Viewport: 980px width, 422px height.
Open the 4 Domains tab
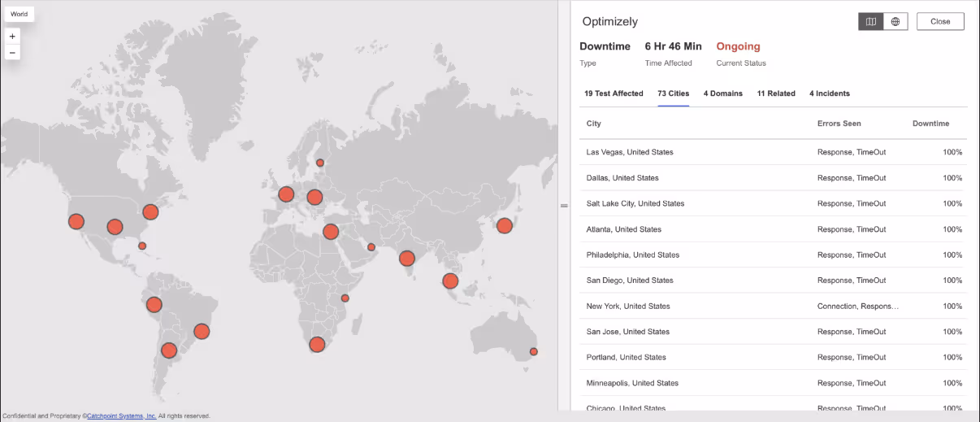723,94
